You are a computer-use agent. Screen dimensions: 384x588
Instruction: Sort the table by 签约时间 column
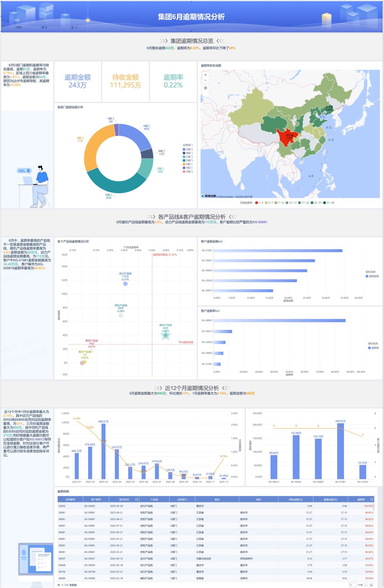(x=136, y=500)
